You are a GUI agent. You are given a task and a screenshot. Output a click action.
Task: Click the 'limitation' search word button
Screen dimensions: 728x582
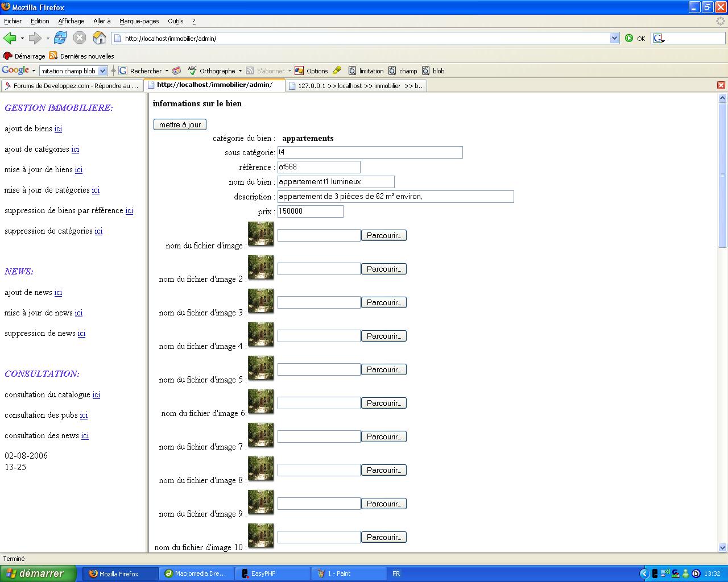tap(366, 71)
